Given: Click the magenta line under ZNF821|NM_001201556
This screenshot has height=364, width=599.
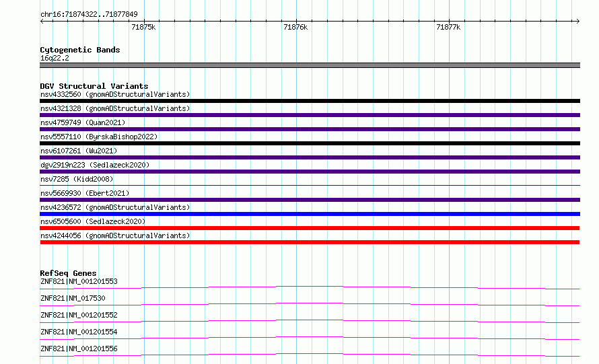Looking at the screenshot, I should coord(310,355).
